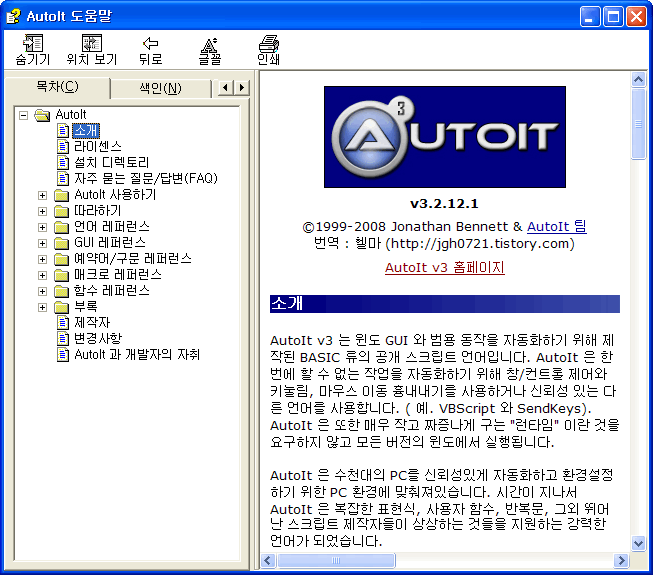Click the 소개 page icon in the tree

[62, 131]
